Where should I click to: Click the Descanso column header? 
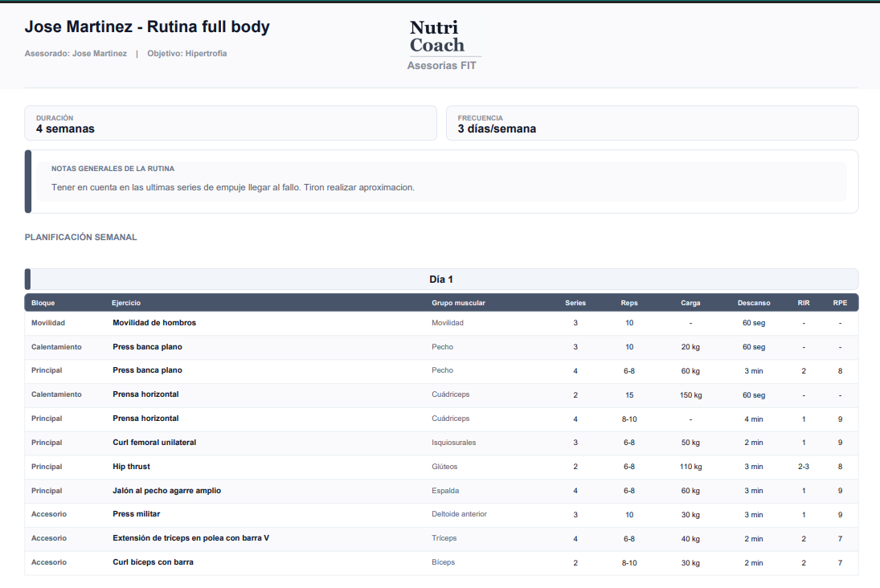[754, 303]
